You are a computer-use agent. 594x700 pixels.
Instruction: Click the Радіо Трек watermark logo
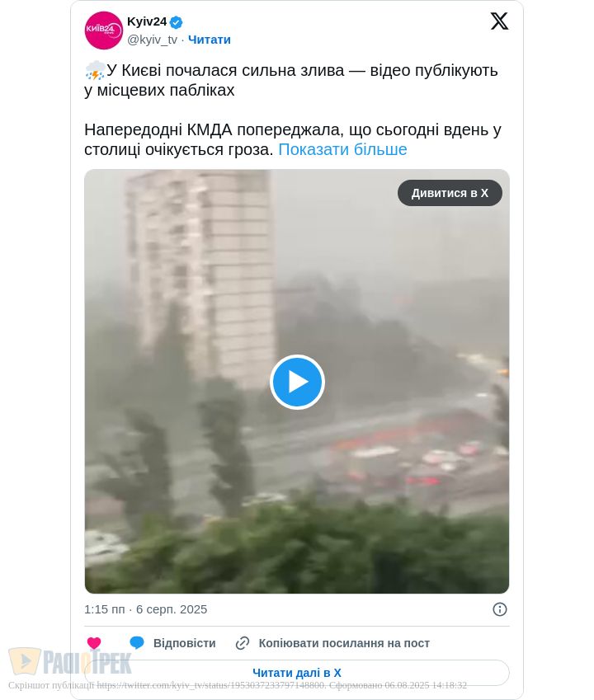pyautogui.click(x=70, y=662)
